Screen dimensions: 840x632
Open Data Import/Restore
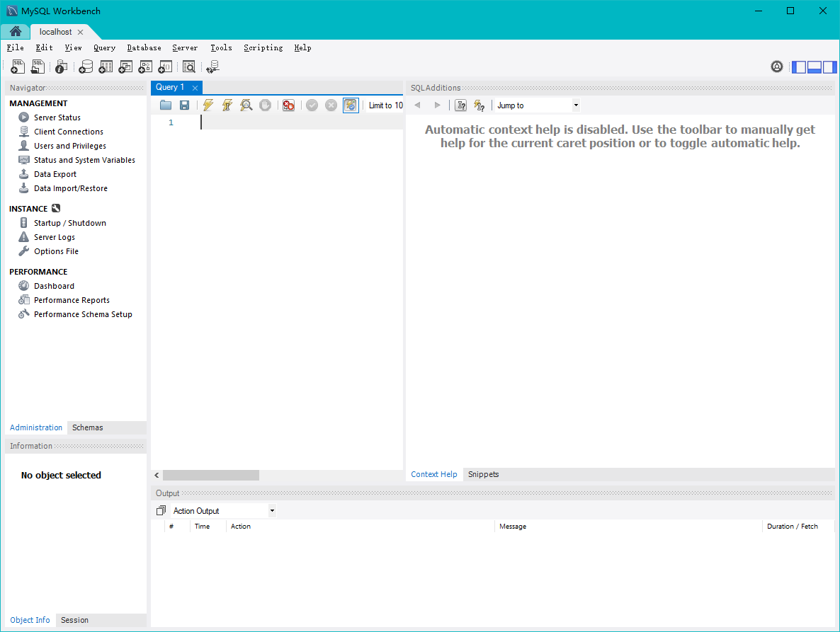click(71, 188)
